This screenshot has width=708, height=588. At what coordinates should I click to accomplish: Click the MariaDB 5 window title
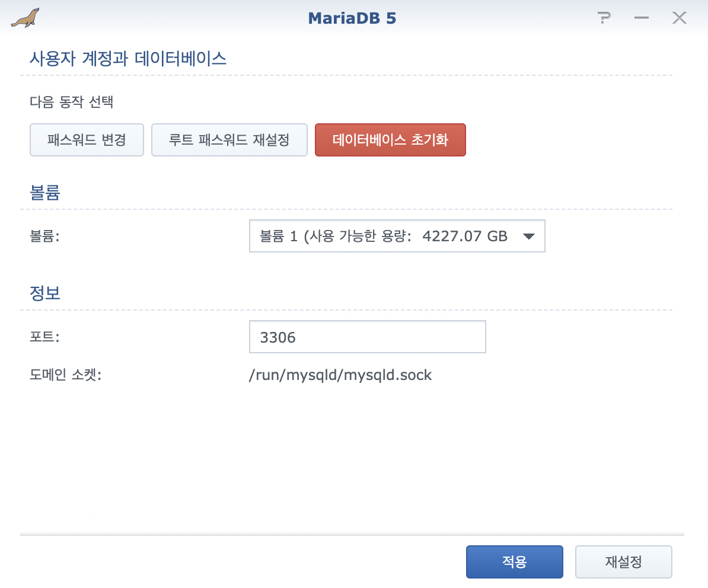pos(352,18)
